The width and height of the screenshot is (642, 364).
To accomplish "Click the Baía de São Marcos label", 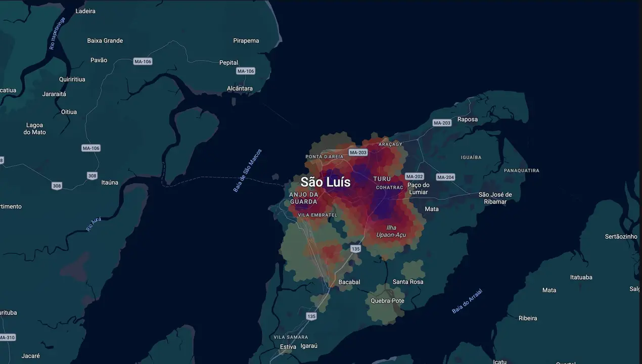I will pos(247,170).
